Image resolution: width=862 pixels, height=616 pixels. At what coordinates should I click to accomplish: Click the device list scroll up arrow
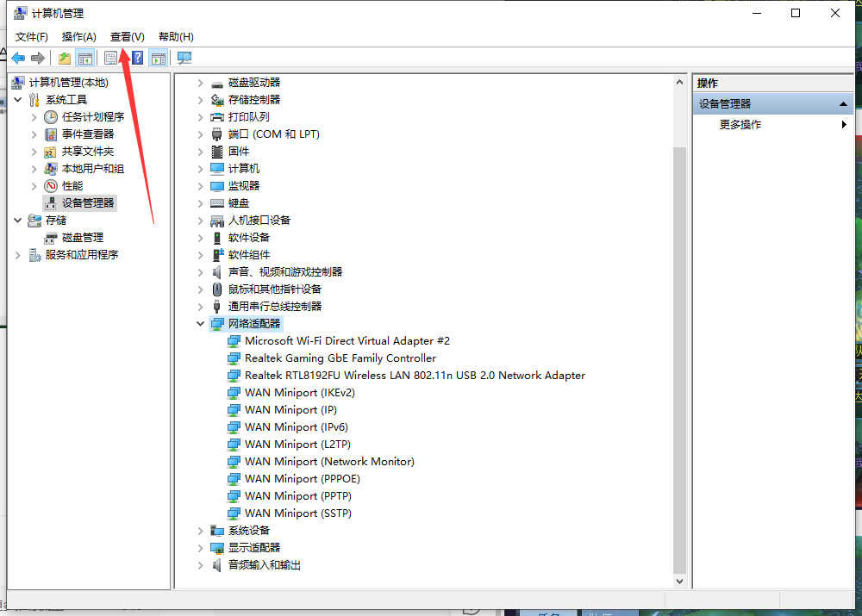[x=679, y=83]
